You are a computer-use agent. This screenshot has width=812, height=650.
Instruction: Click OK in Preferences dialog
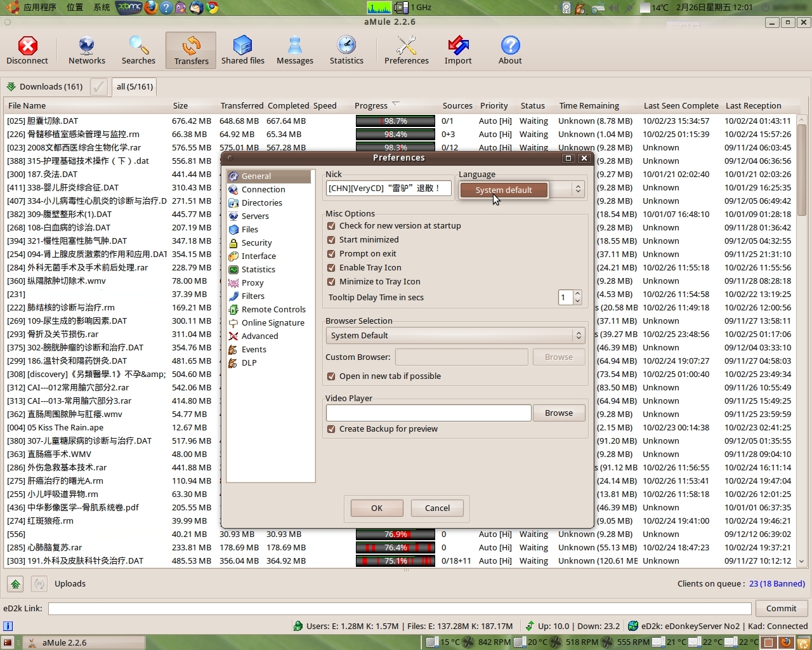377,508
